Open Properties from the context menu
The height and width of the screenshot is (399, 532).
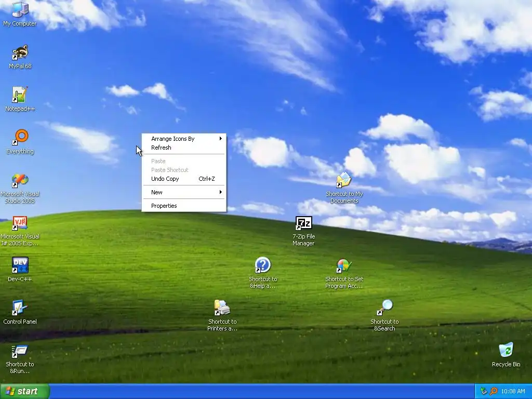(184, 206)
